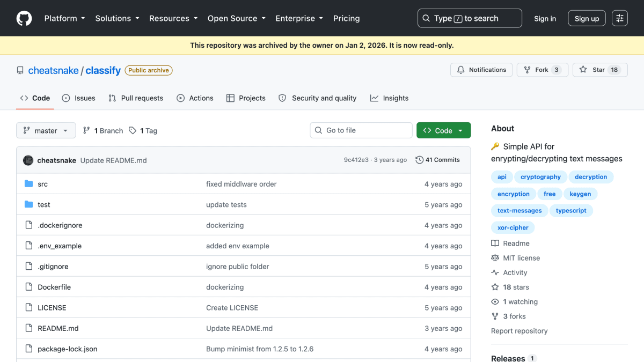This screenshot has height=362, width=644.
Task: Open the Releases section heading
Action: 508,358
